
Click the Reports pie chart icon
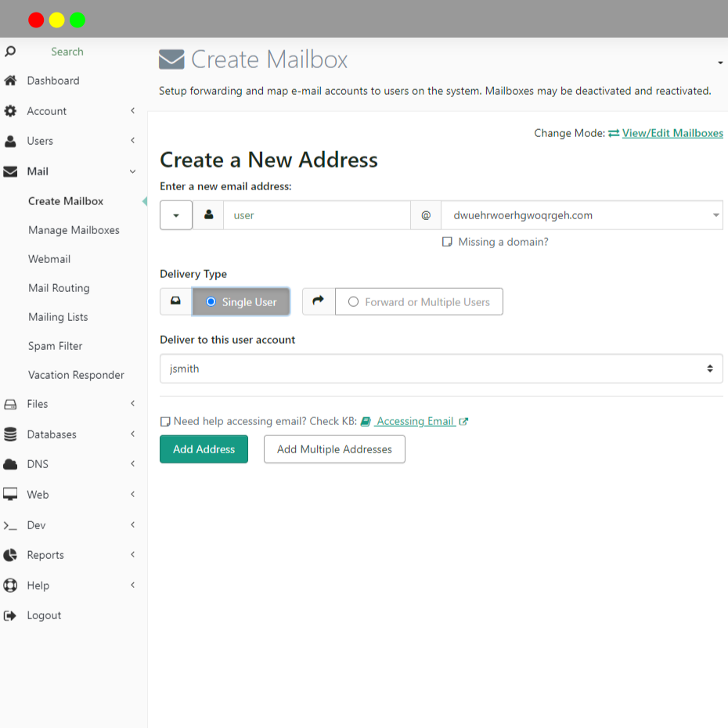click(x=10, y=555)
